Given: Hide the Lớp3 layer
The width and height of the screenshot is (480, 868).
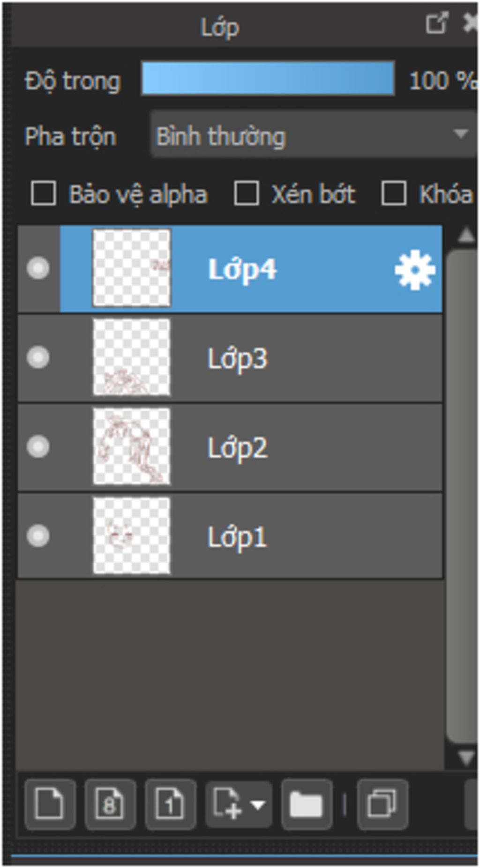Looking at the screenshot, I should pyautogui.click(x=38, y=357).
